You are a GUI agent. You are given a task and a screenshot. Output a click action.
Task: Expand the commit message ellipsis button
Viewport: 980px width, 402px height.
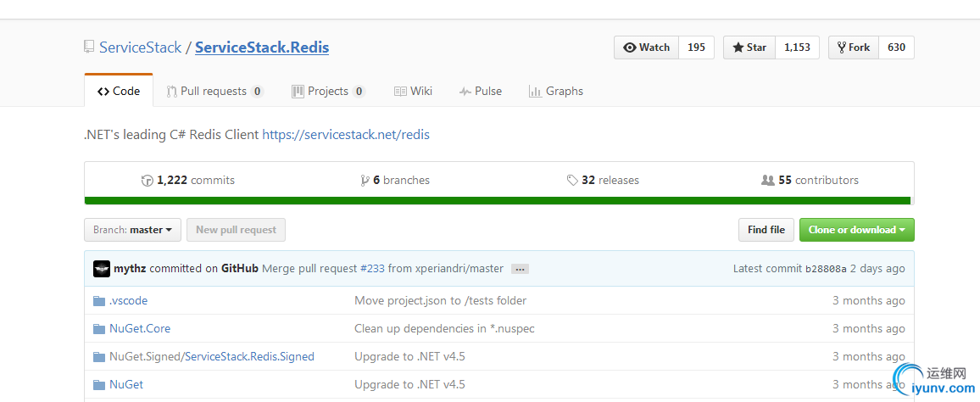pos(520,270)
